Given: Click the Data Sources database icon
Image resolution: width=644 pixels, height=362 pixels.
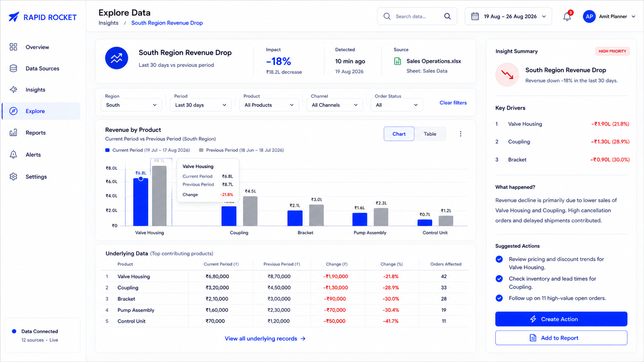Looking at the screenshot, I should [13, 68].
